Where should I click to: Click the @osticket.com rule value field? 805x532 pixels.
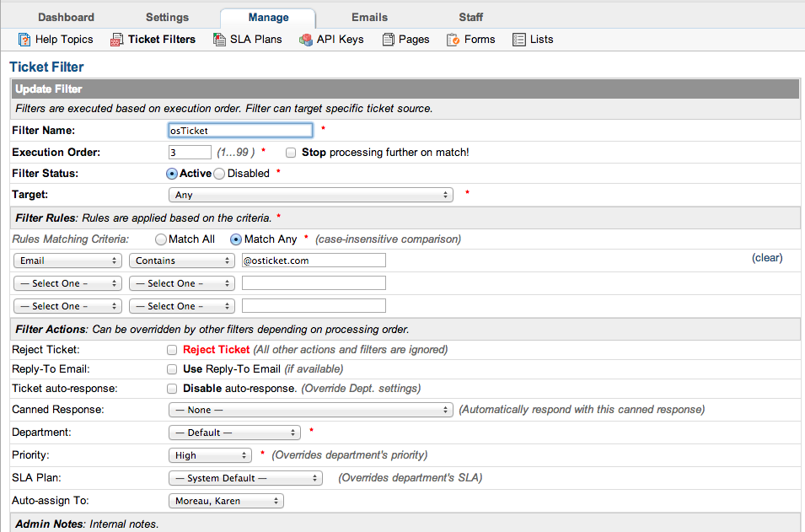coord(314,261)
